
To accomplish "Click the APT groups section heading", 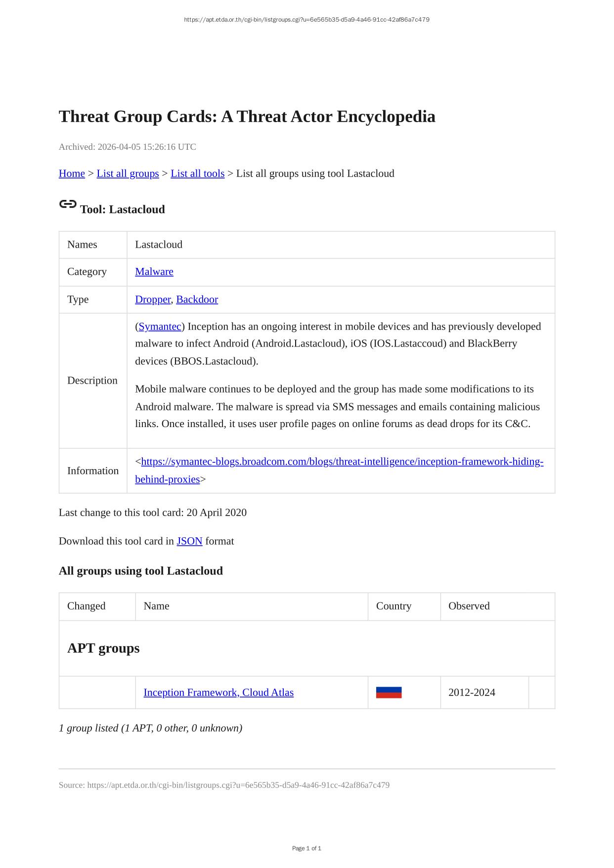I will pos(103,648).
